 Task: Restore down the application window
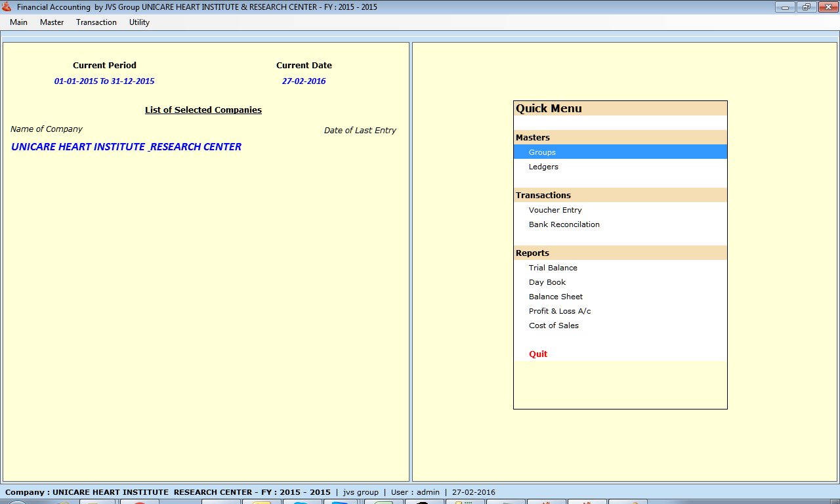[x=805, y=7]
